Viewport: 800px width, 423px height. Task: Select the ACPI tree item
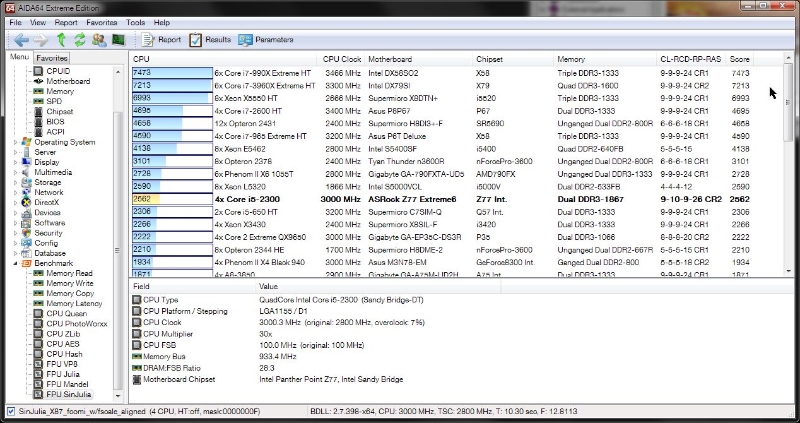(55, 132)
